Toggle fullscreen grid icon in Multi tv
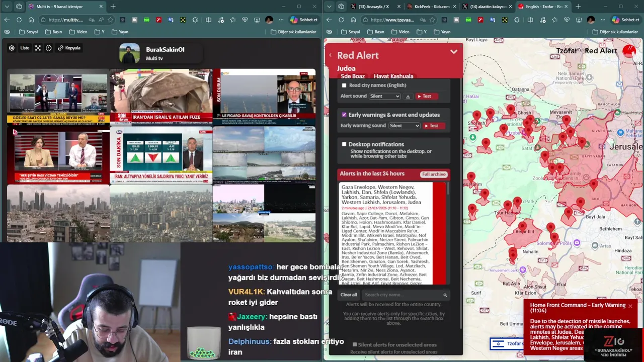Image resolution: width=644 pixels, height=362 pixels. click(x=38, y=48)
